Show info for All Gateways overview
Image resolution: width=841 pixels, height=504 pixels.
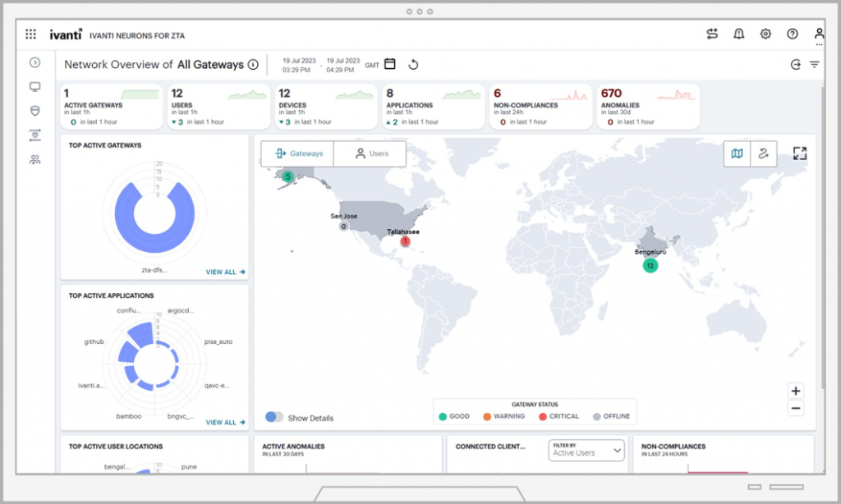[x=253, y=64]
